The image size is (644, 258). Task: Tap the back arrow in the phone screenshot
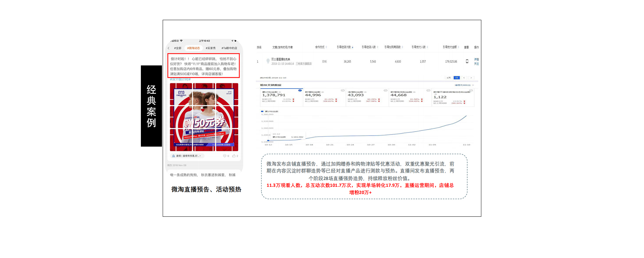(169, 48)
